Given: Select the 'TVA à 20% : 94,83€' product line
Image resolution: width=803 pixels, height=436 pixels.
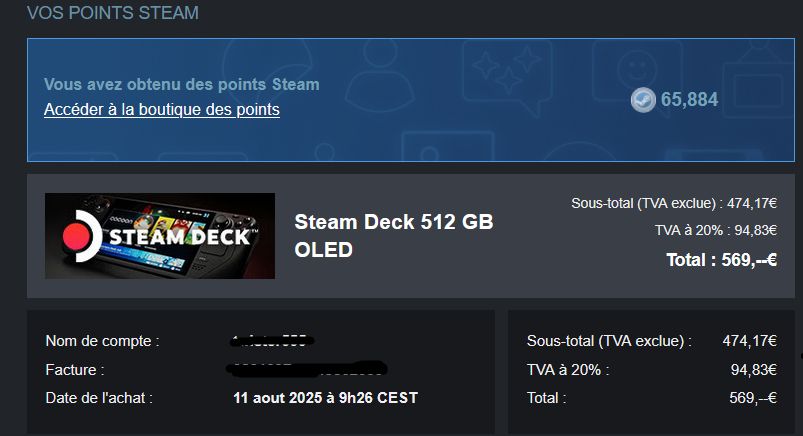Looking at the screenshot, I should pyautogui.click(x=716, y=230).
